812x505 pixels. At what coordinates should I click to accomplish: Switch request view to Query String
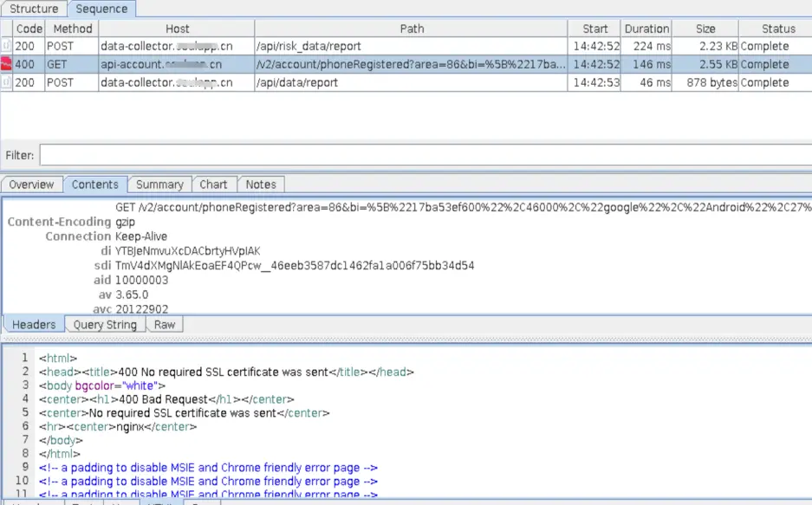105,325
